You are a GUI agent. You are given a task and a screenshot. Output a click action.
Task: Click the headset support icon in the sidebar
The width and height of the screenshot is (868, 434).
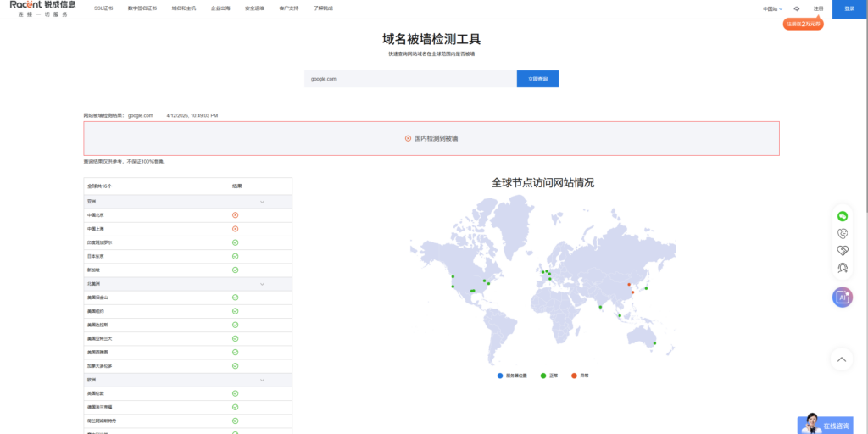pos(842,267)
